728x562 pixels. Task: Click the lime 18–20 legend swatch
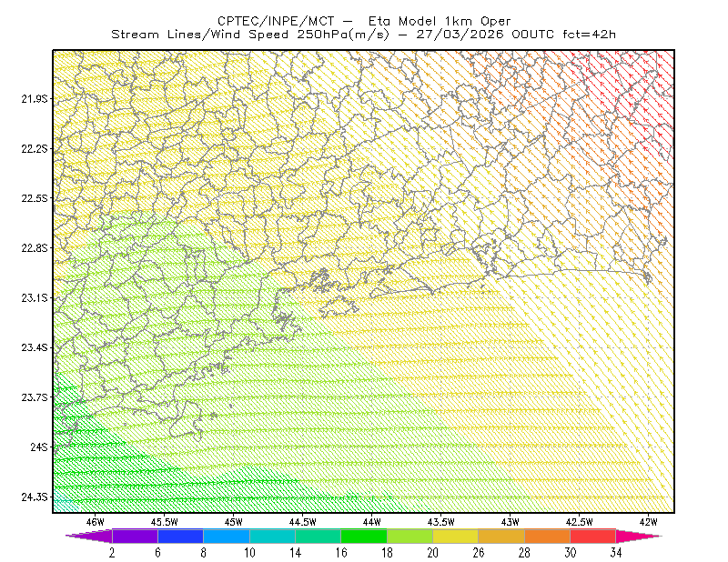[410, 536]
